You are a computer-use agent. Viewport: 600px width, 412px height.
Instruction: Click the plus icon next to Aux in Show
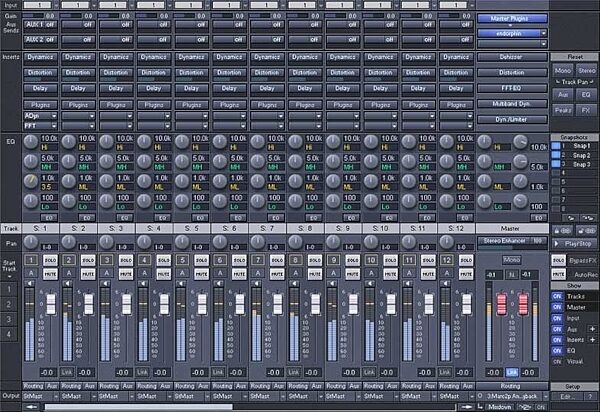593,329
